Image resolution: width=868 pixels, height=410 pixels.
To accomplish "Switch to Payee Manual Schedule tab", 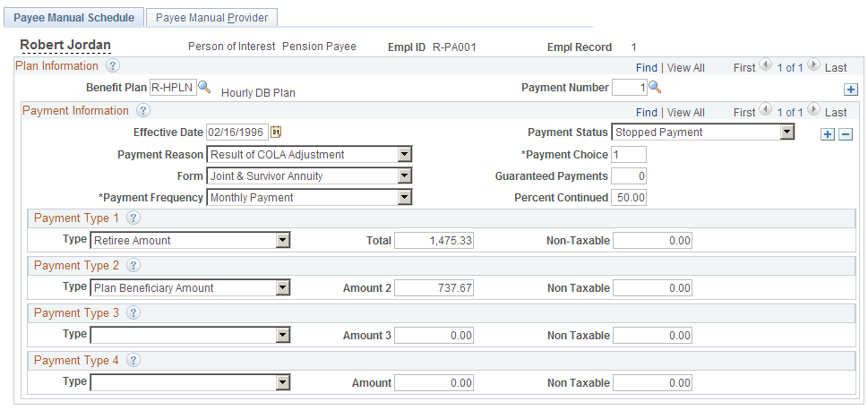I will [74, 18].
